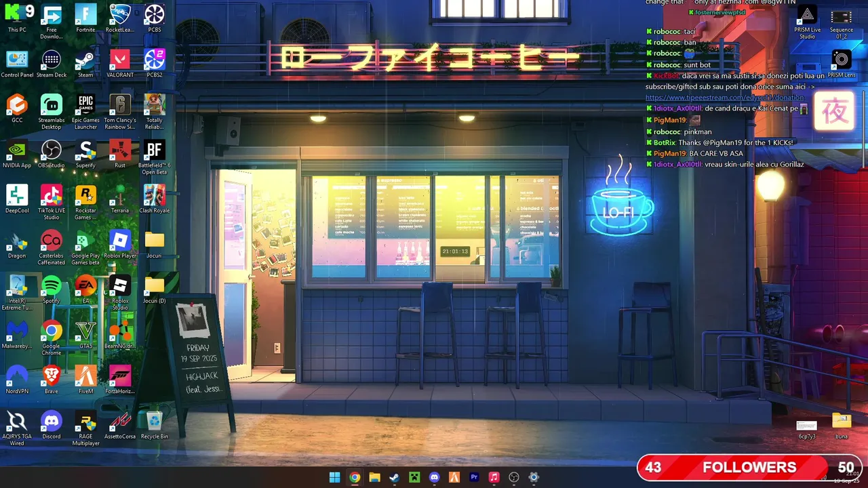Select the Casterlabs Caffeinated icon
This screenshot has height=488, width=868.
pos(52,248)
